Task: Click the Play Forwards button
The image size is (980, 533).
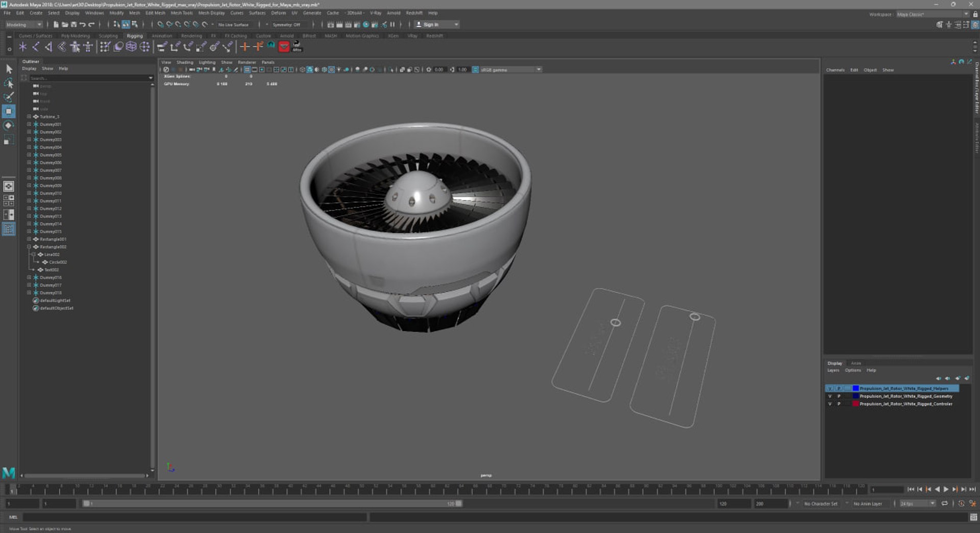Action: [946, 489]
